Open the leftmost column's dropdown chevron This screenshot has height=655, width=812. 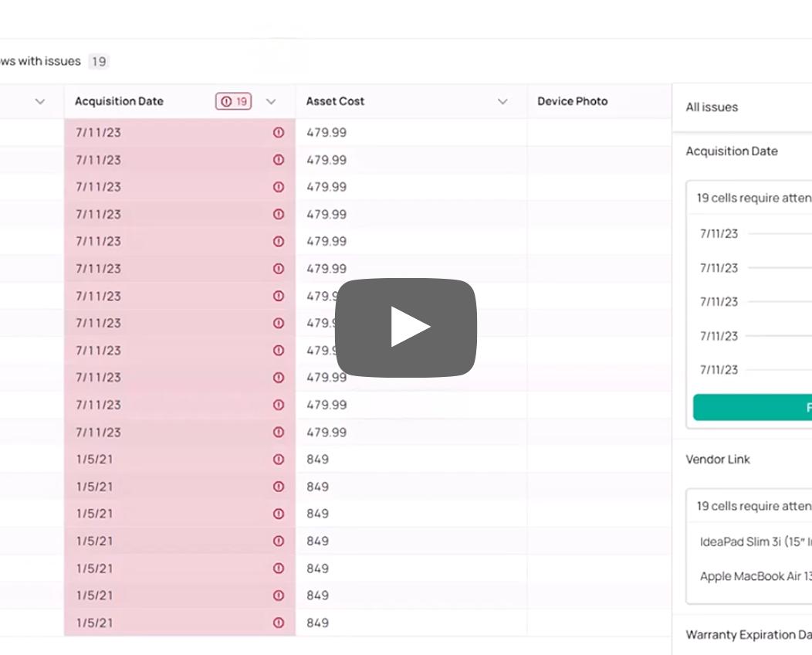pyautogui.click(x=40, y=102)
